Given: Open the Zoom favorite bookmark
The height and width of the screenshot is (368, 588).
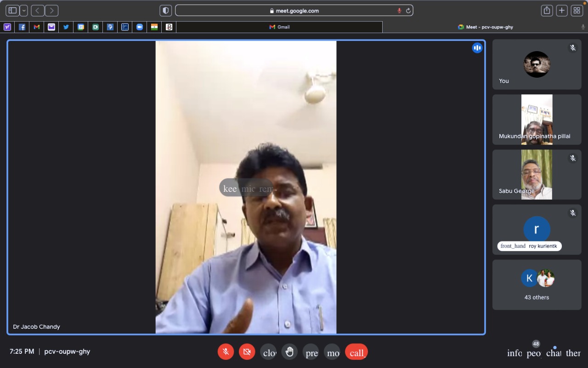Looking at the screenshot, I should (140, 27).
